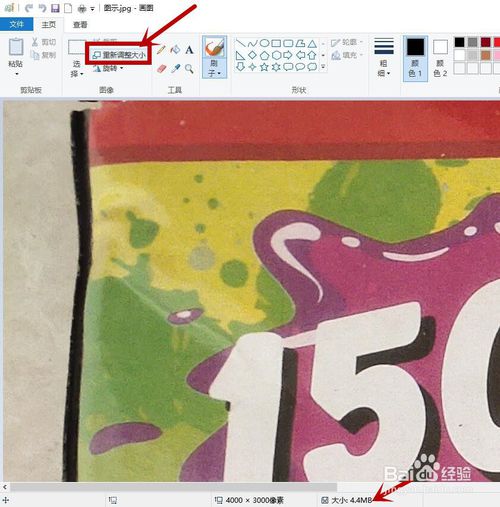This screenshot has width=500, height=507.
Task: Click the Paste clipboard icon
Action: click(16, 47)
